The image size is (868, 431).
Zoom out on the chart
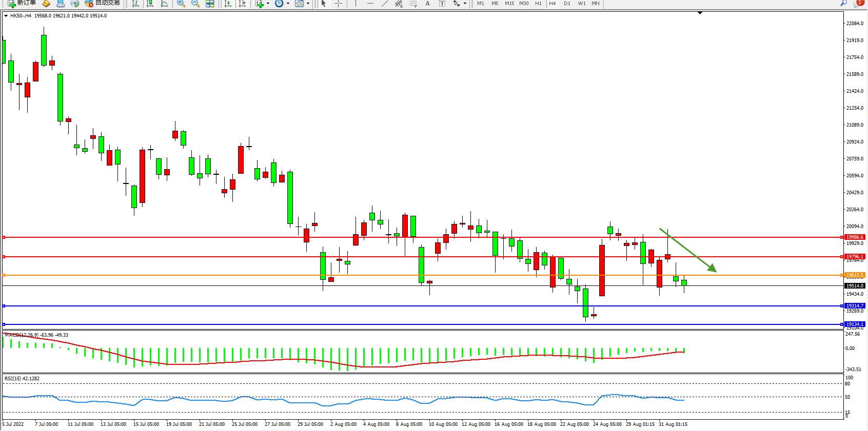click(x=195, y=4)
